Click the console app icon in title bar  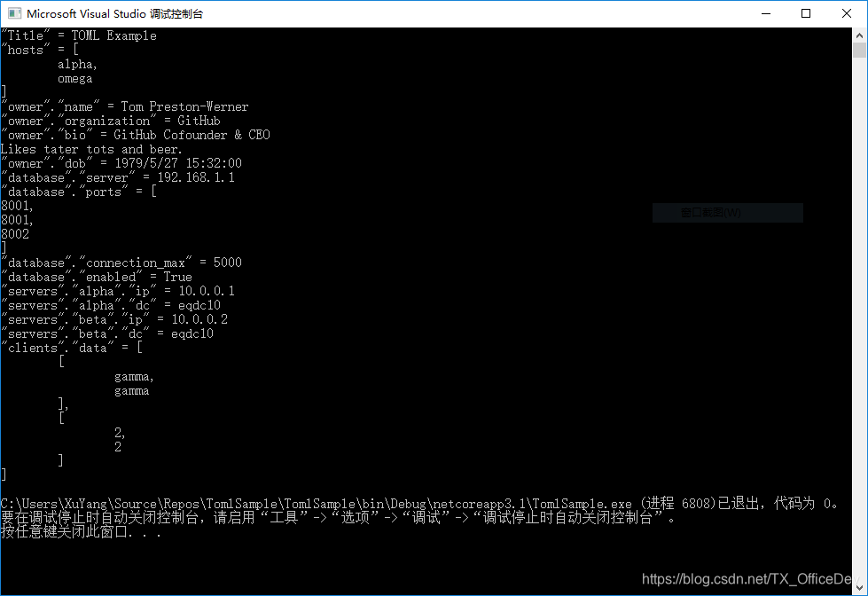(x=15, y=13)
